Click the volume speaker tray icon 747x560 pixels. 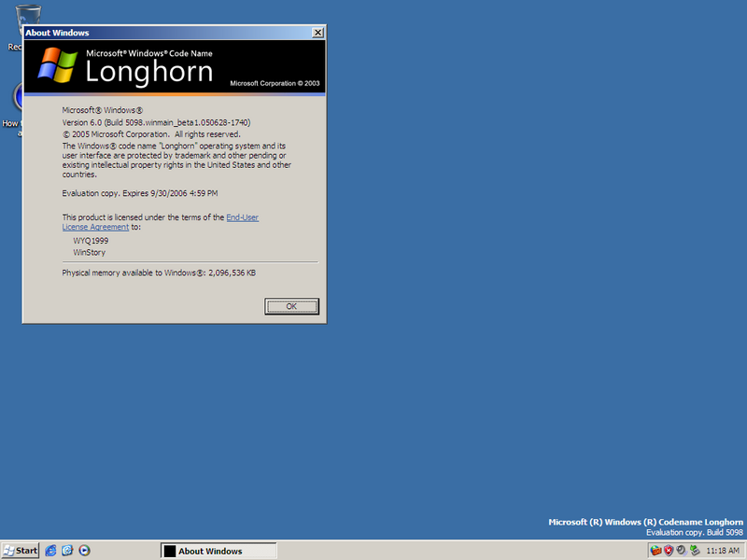682,551
